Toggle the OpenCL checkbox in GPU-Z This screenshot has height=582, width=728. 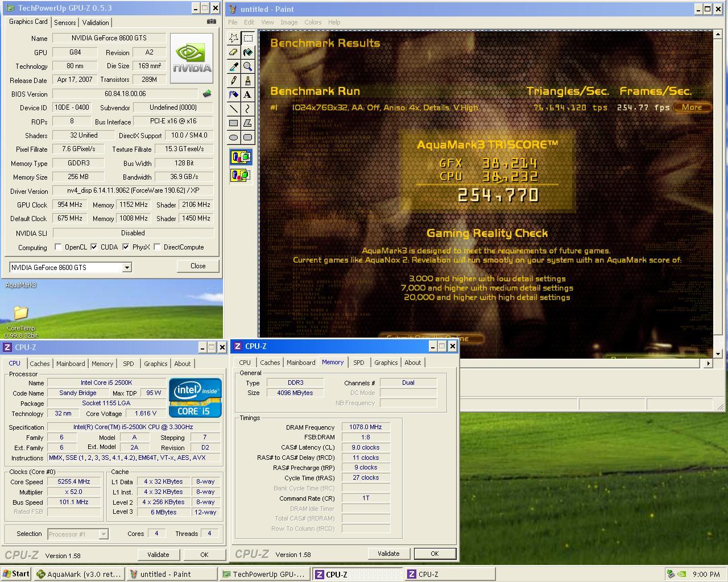58,247
